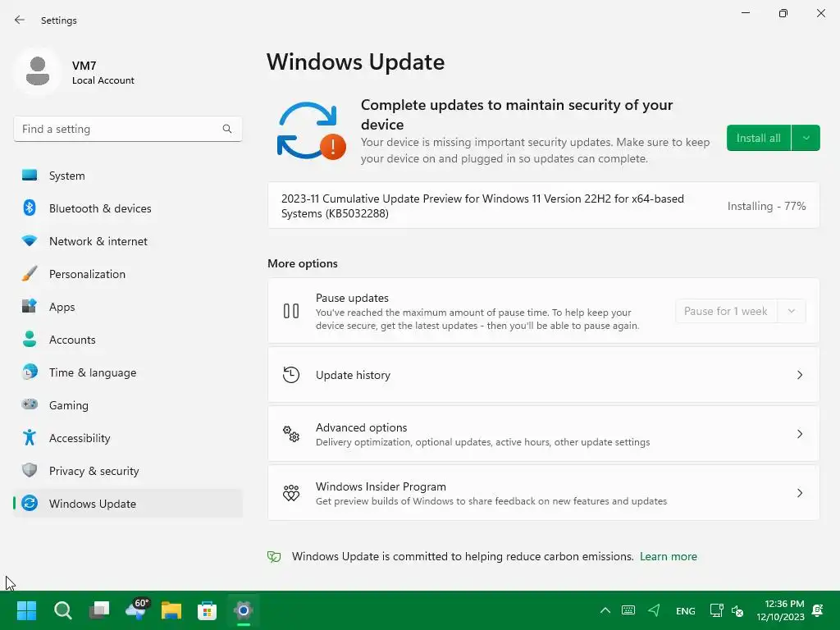Open the System monitor icon in the sidebar
Screen dimensions: 840x630
tap(30, 176)
